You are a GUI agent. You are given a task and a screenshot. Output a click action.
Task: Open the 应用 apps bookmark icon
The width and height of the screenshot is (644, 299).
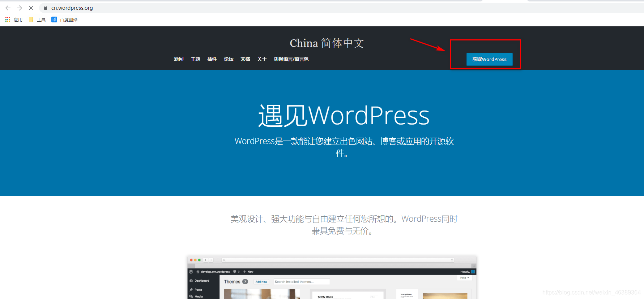click(x=8, y=19)
